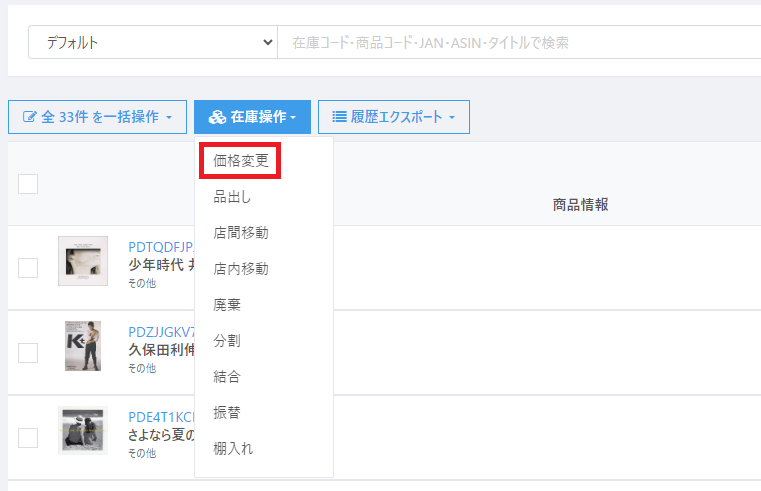Check the 少年時代 row checkbox
Image resolution: width=761 pixels, height=491 pixels.
click(28, 268)
